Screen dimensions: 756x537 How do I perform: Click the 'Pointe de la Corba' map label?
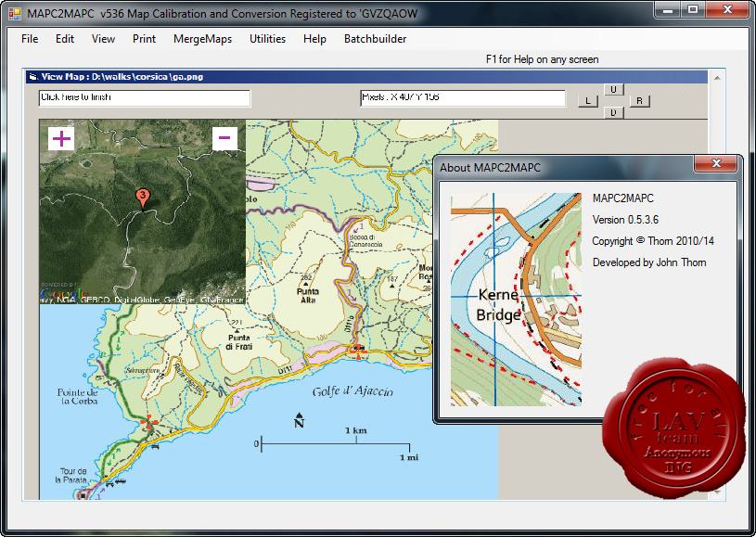78,396
